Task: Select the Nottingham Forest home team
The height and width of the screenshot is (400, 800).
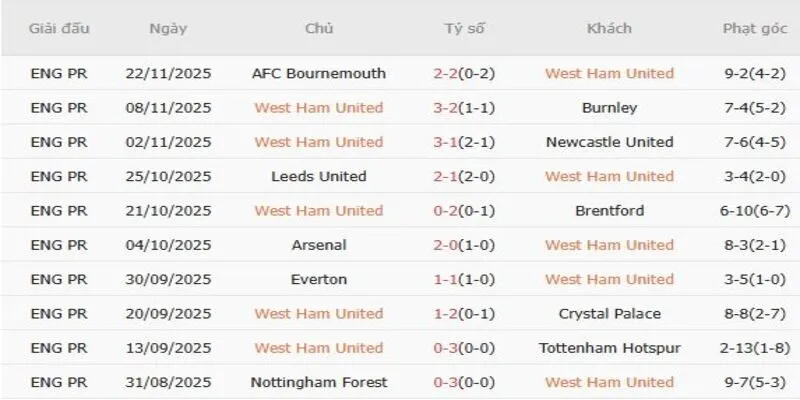Action: (x=319, y=382)
